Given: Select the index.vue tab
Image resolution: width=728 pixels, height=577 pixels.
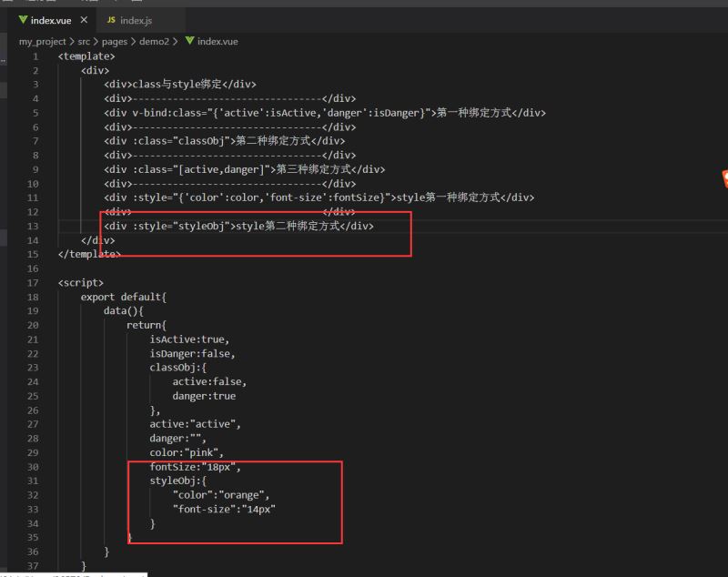Looking at the screenshot, I should 50,20.
